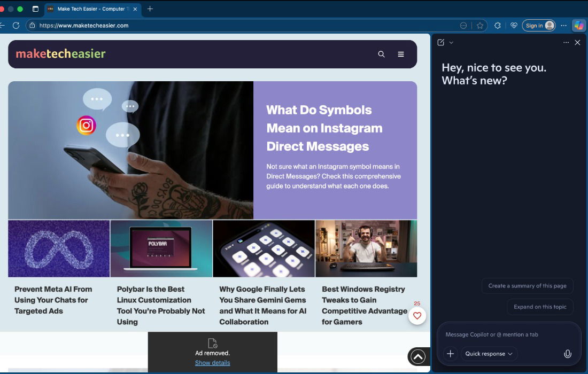Image resolution: width=588 pixels, height=374 pixels.
Task: Reload the page with refresh icon
Action: point(16,25)
